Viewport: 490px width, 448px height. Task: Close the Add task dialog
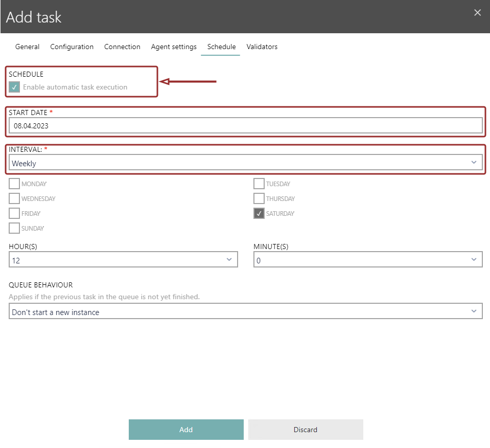477,13
